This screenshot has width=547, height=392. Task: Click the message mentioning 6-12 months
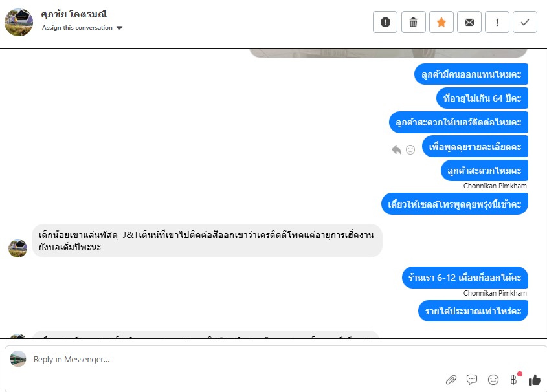click(465, 278)
